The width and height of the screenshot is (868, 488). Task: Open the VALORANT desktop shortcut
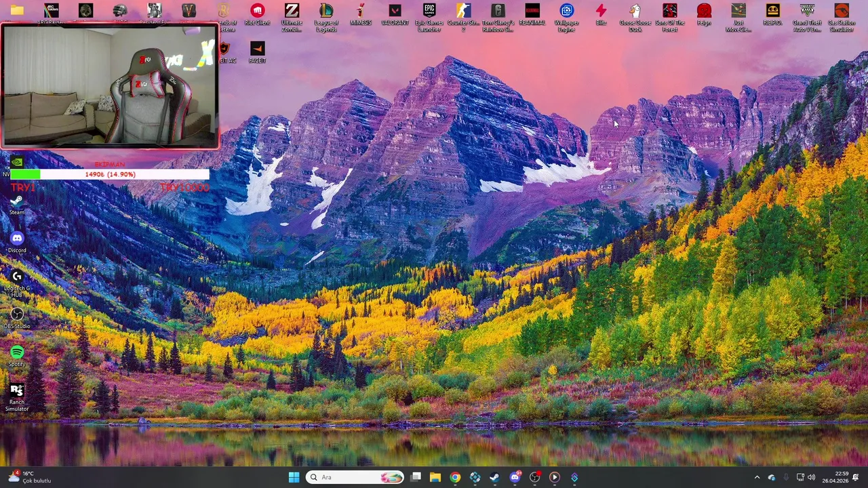click(395, 15)
